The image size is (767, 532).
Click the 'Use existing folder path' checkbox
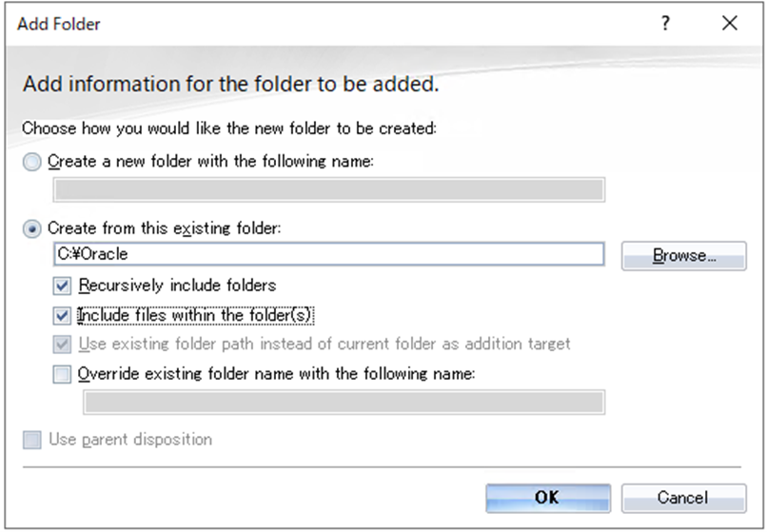[x=63, y=344]
